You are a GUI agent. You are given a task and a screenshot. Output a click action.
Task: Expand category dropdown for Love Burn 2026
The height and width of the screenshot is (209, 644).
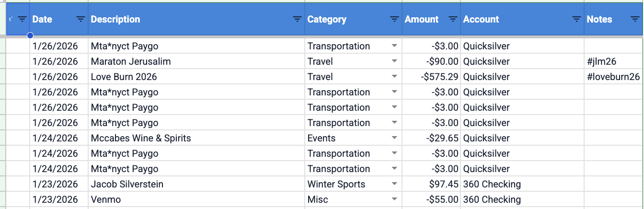click(x=394, y=77)
